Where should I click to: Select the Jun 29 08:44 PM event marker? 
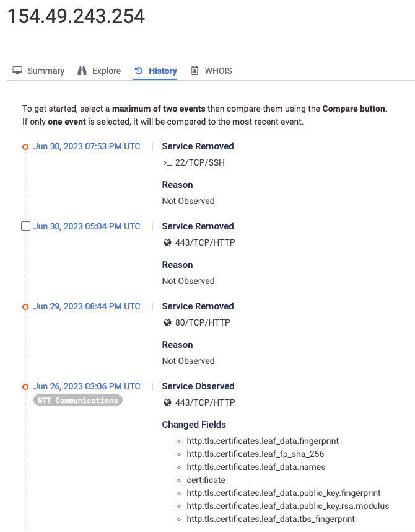click(25, 307)
